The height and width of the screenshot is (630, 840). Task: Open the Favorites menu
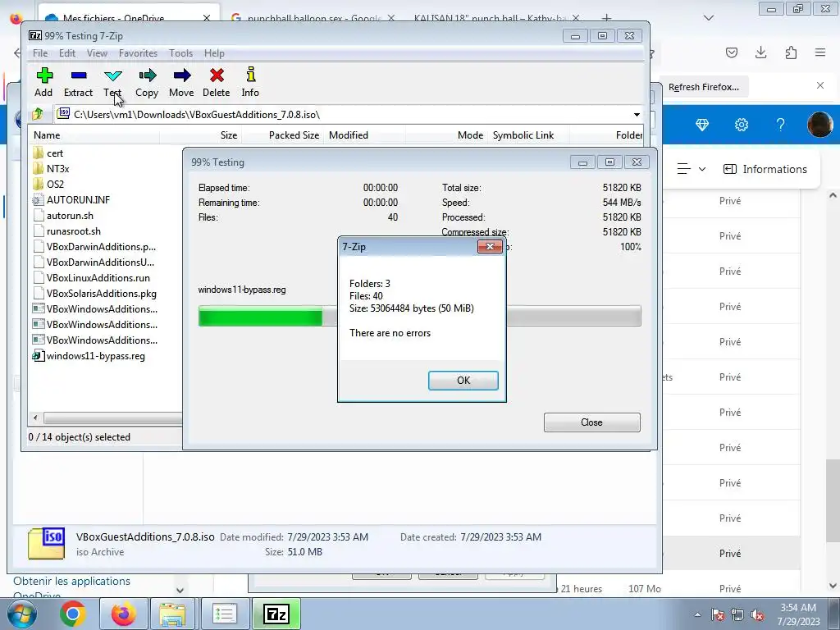tap(138, 53)
